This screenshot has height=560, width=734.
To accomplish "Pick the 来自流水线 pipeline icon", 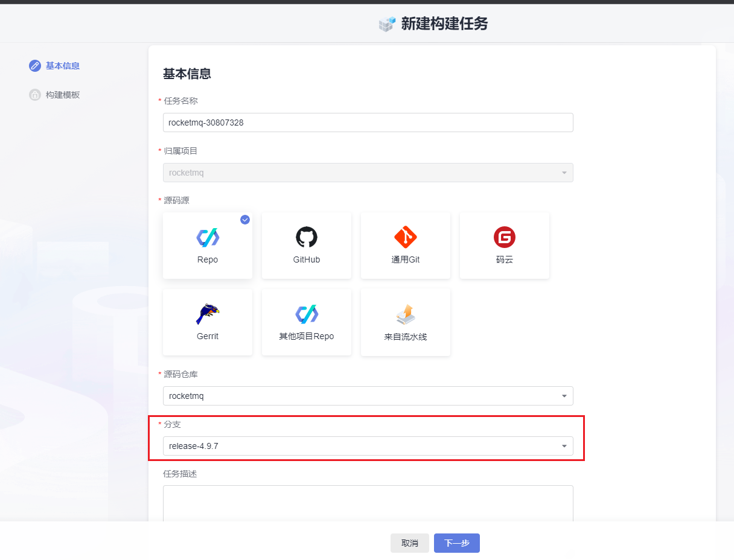I will [x=406, y=314].
